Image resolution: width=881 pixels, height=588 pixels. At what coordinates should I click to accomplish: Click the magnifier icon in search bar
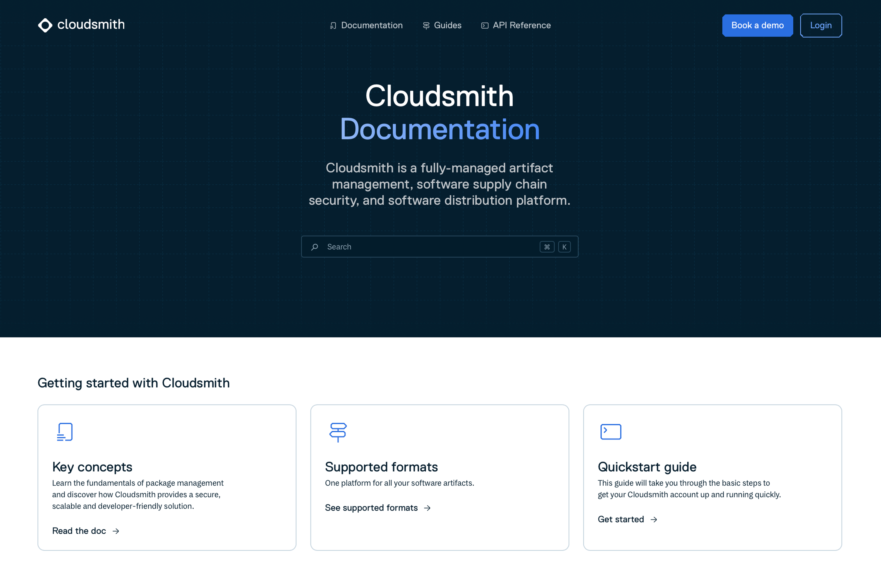coord(315,247)
